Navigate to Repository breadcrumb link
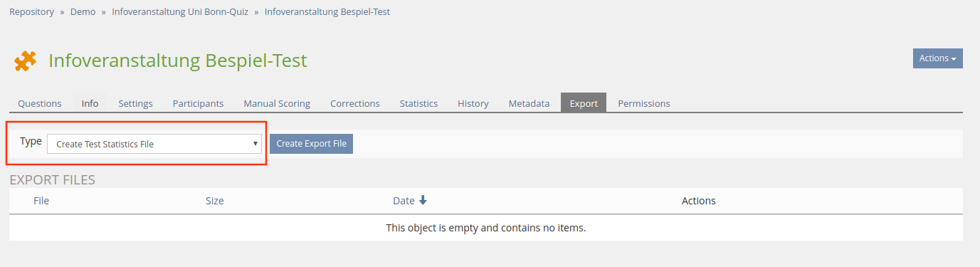Viewport: 980px width, 267px height. coord(31,12)
